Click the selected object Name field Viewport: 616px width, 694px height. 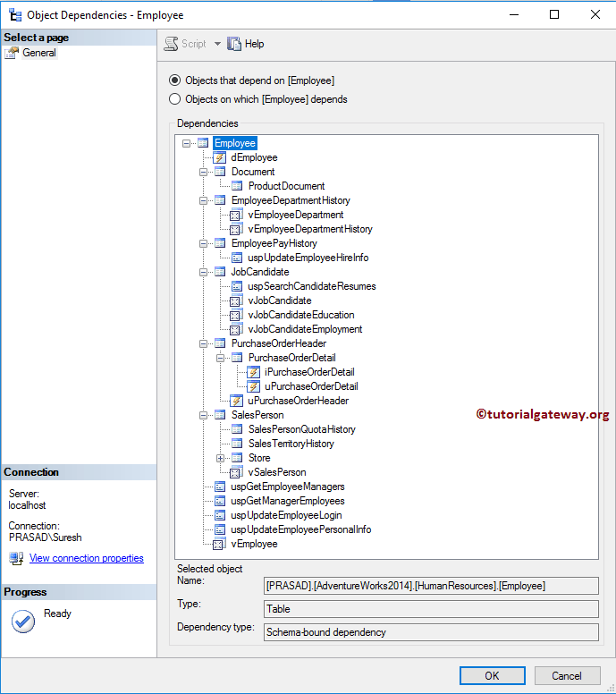[x=431, y=586]
